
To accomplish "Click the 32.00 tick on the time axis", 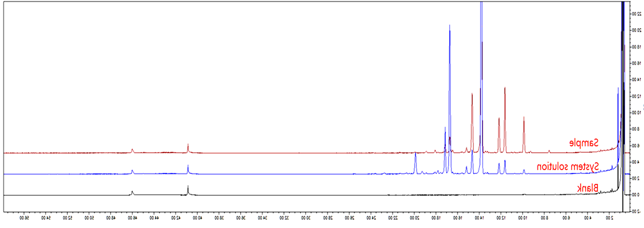I will [285, 218].
